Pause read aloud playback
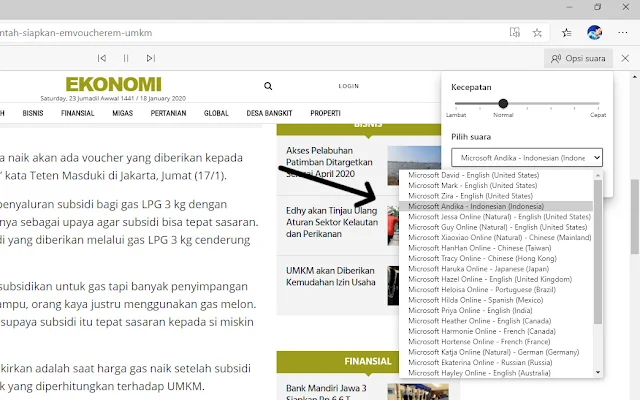Image resolution: width=640 pixels, height=400 pixels. (x=126, y=58)
